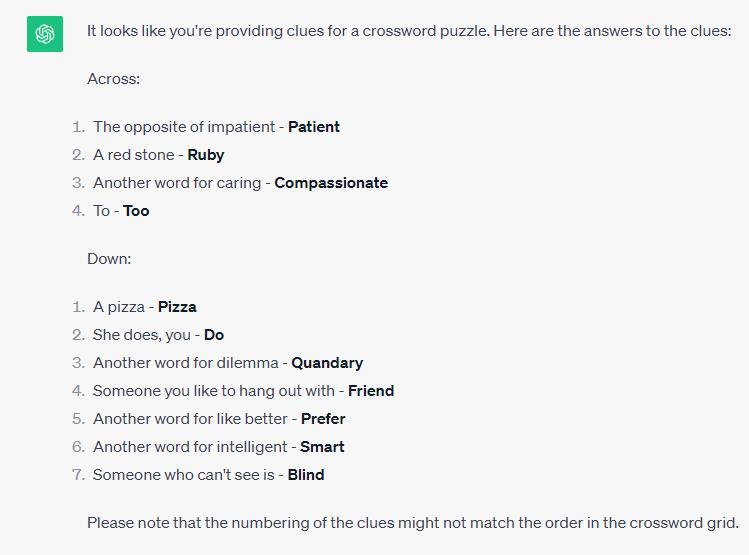Click the bold word "Too"
749x555 pixels.
[x=136, y=211]
